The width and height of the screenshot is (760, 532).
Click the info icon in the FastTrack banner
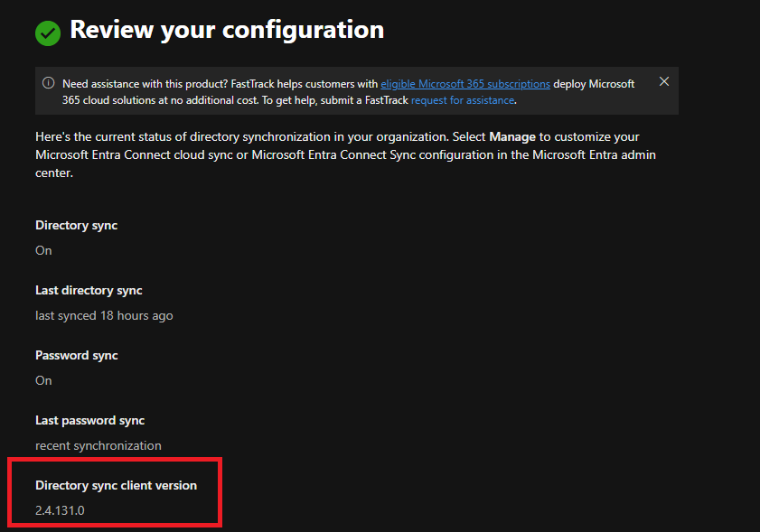click(49, 83)
